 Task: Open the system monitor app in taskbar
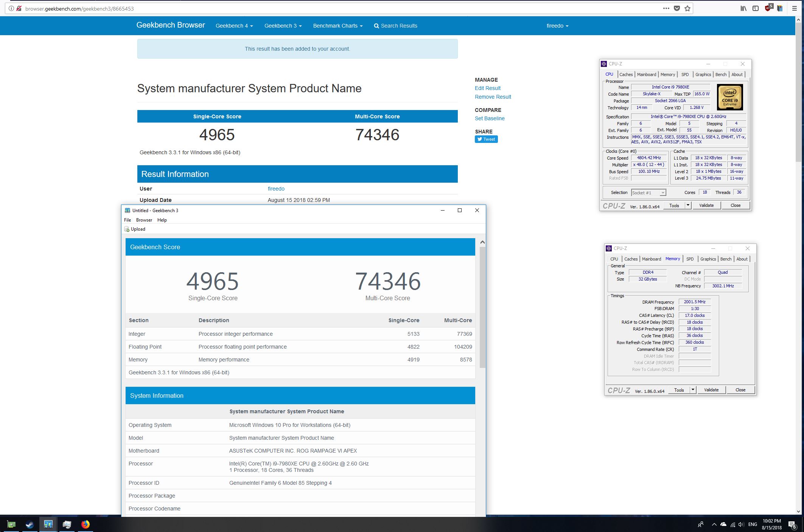(67, 524)
